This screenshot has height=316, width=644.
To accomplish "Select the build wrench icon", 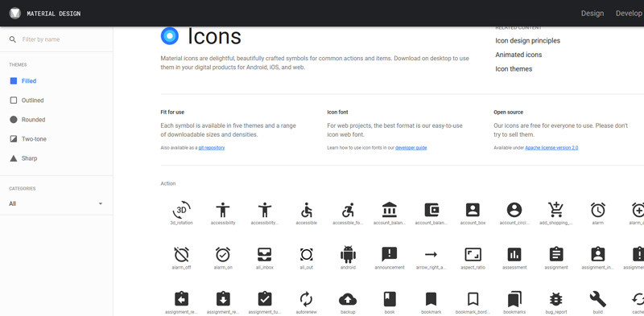I will 598,299.
